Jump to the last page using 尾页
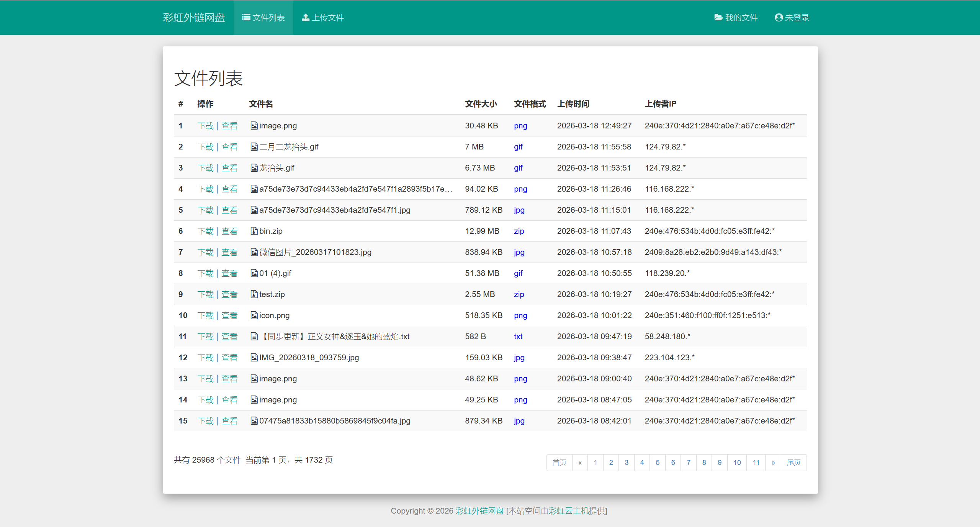 (793, 463)
